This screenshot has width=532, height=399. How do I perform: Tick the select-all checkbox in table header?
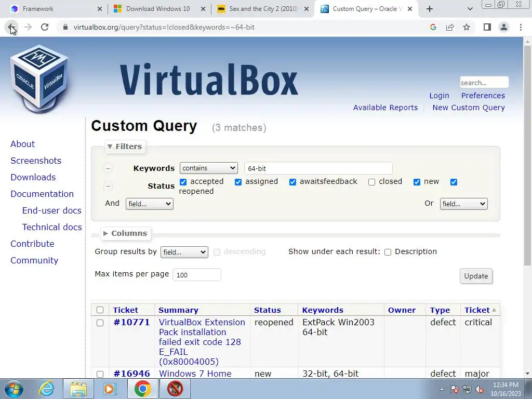click(100, 310)
